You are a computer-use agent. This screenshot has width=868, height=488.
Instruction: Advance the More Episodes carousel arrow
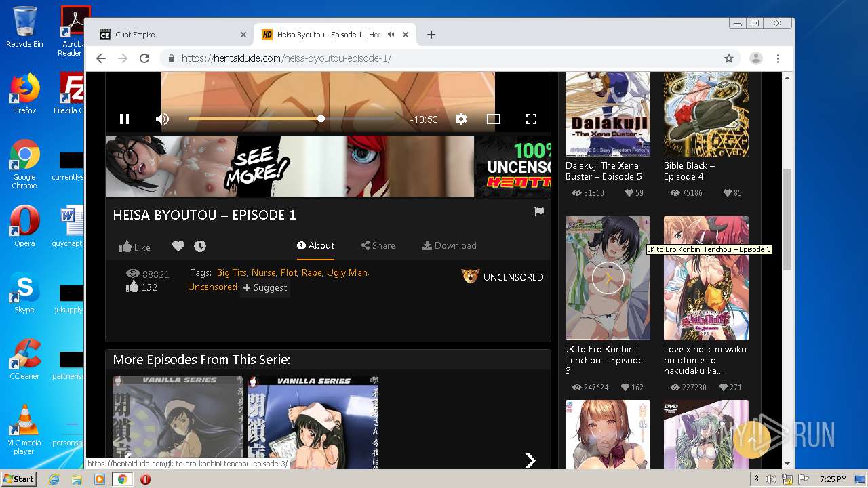[530, 460]
